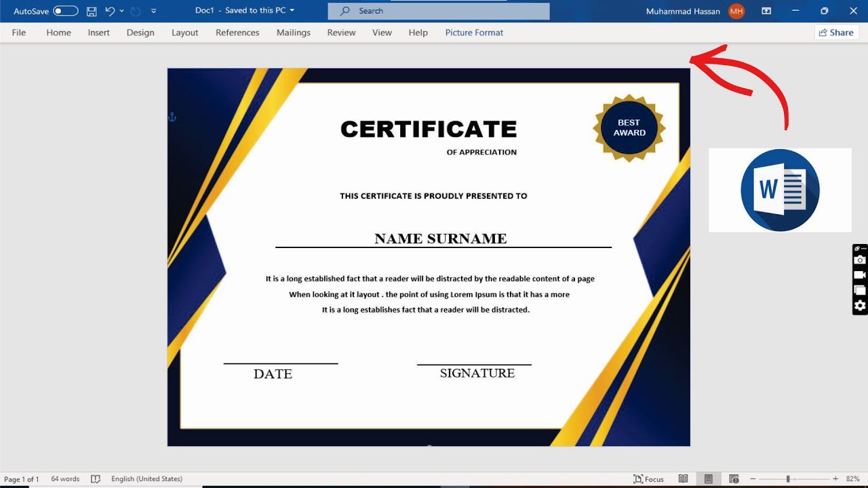Click the '64 words' word count

click(x=65, y=479)
